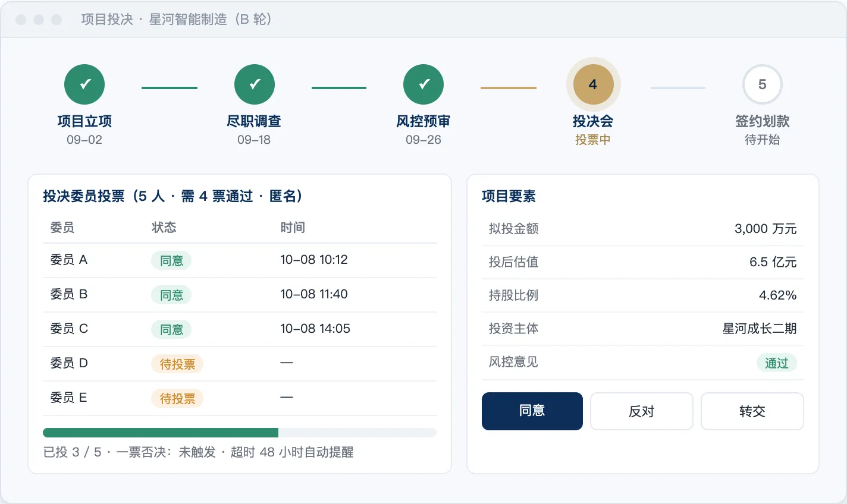Click the 尽职调查 step label
This screenshot has width=847, height=504.
point(255,121)
